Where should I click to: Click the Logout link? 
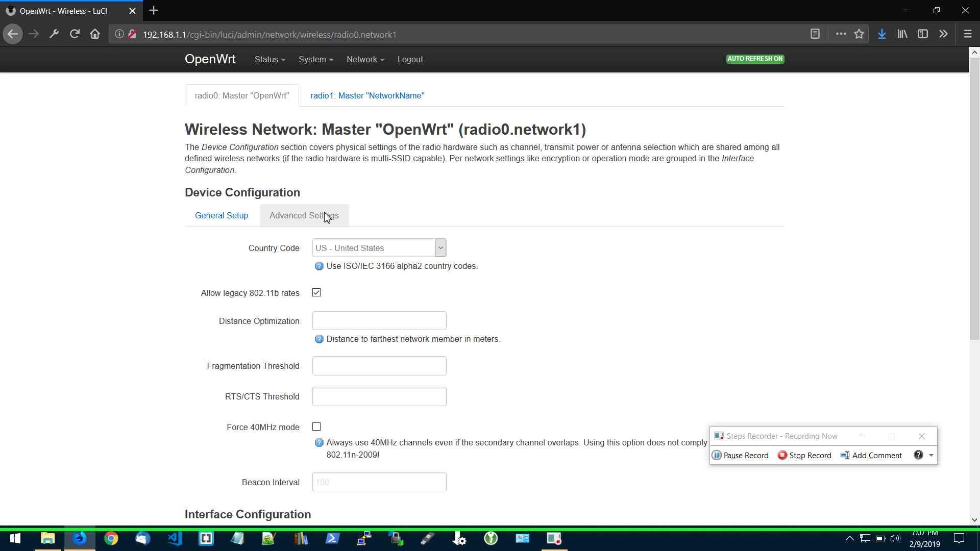click(x=410, y=59)
